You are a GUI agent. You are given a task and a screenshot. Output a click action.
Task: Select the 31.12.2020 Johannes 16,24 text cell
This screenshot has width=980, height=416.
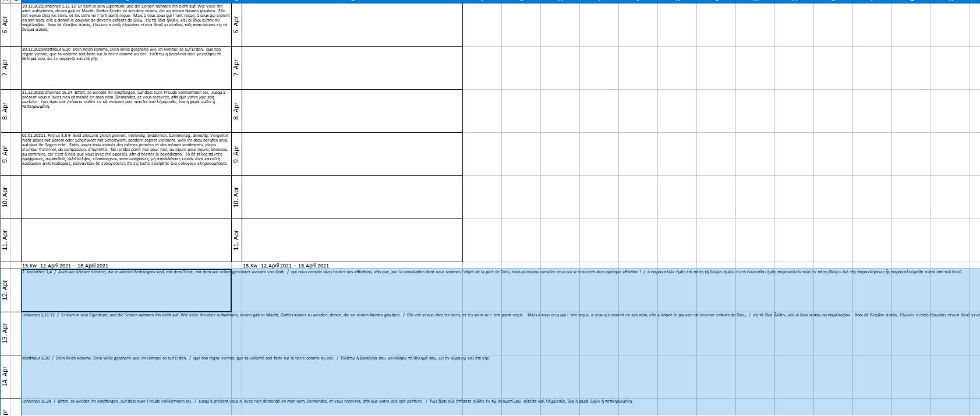(126, 111)
